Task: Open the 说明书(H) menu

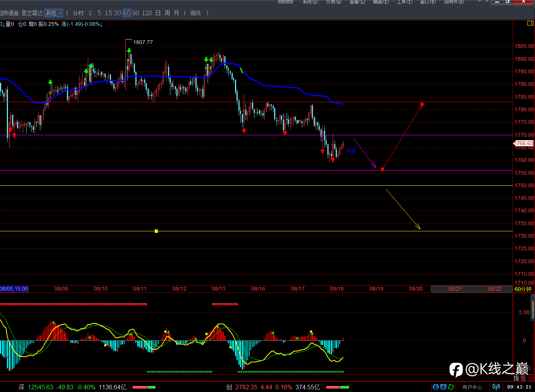Action: pyautogui.click(x=454, y=2)
